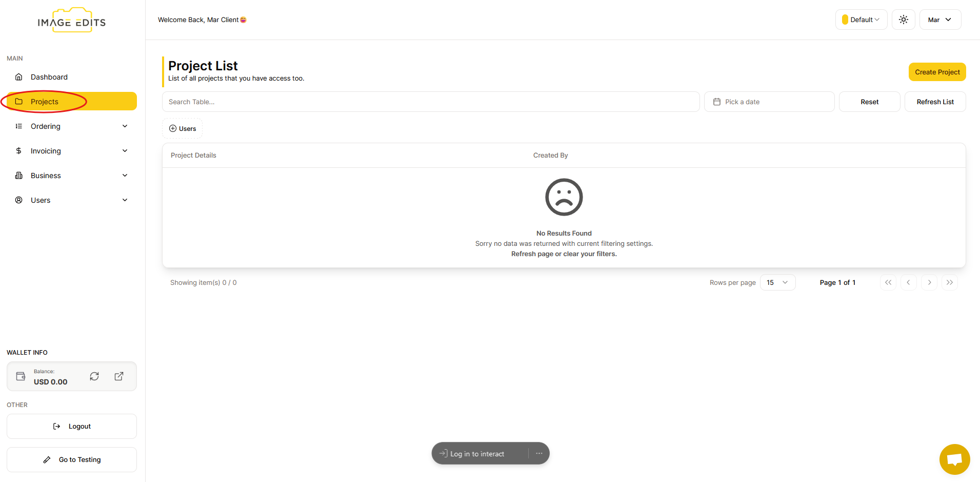Open the chat support bubble

pyautogui.click(x=954, y=459)
